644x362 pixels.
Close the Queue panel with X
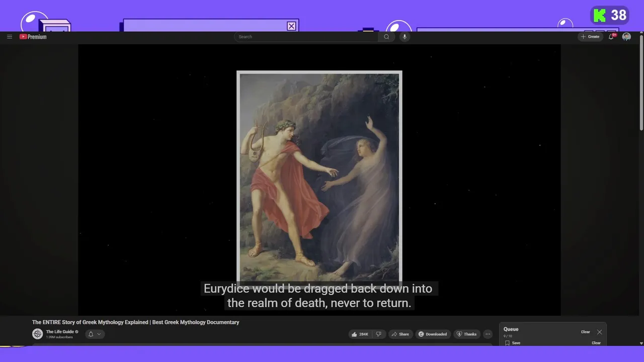pos(599,332)
